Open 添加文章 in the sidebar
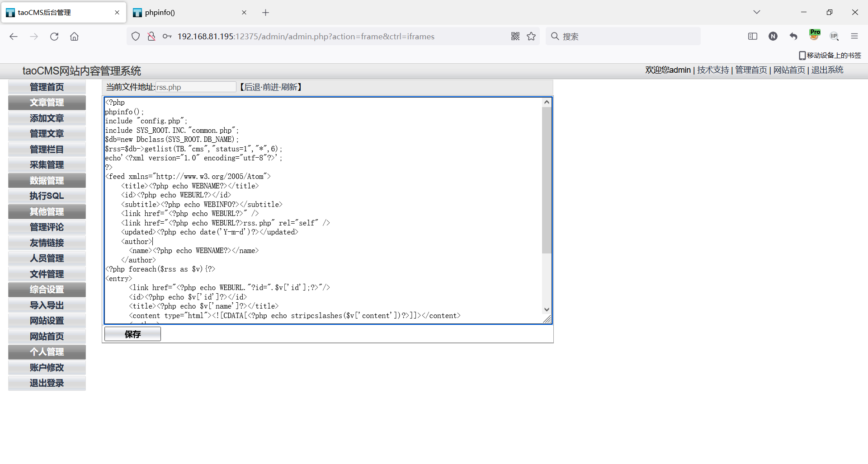The height and width of the screenshot is (464, 868). [47, 118]
